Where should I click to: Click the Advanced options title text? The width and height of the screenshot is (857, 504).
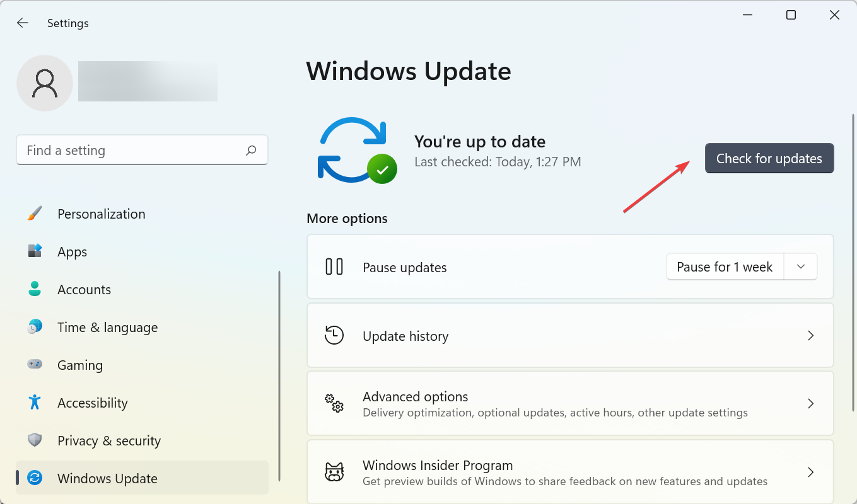tap(416, 396)
